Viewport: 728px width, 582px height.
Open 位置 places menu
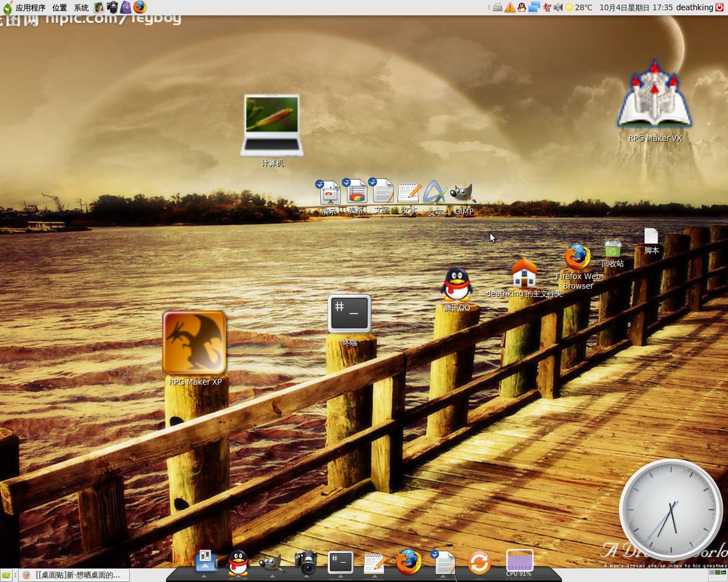(x=59, y=7)
